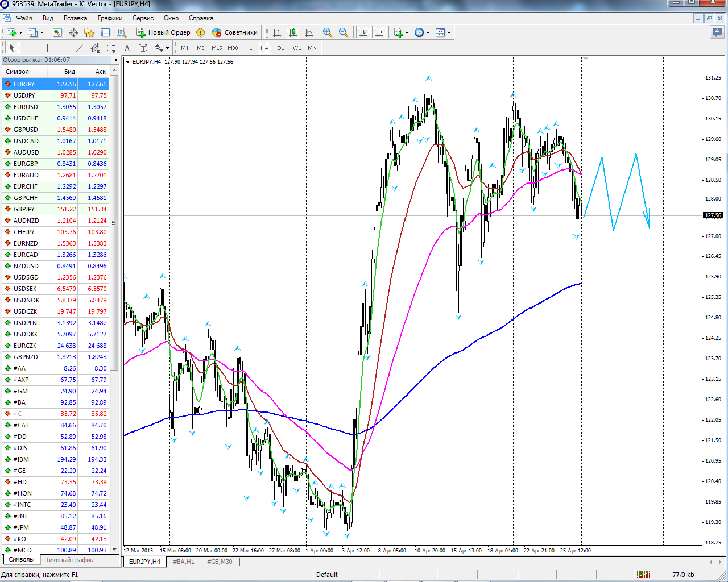Switch to the D1 timeframe
728x582 pixels.
pyautogui.click(x=280, y=48)
